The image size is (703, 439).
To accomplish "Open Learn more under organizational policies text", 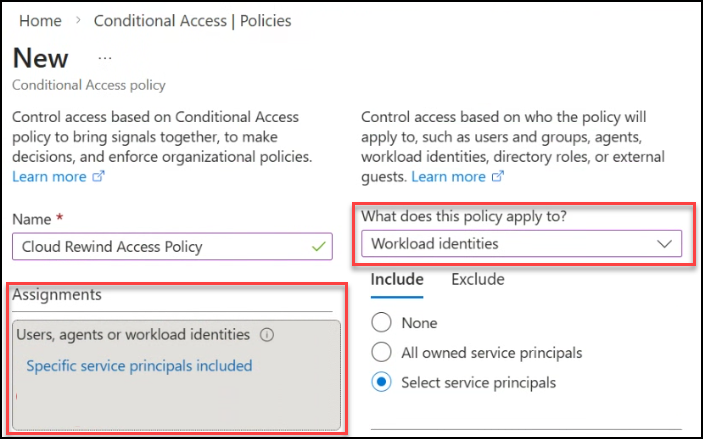I will click(x=49, y=177).
